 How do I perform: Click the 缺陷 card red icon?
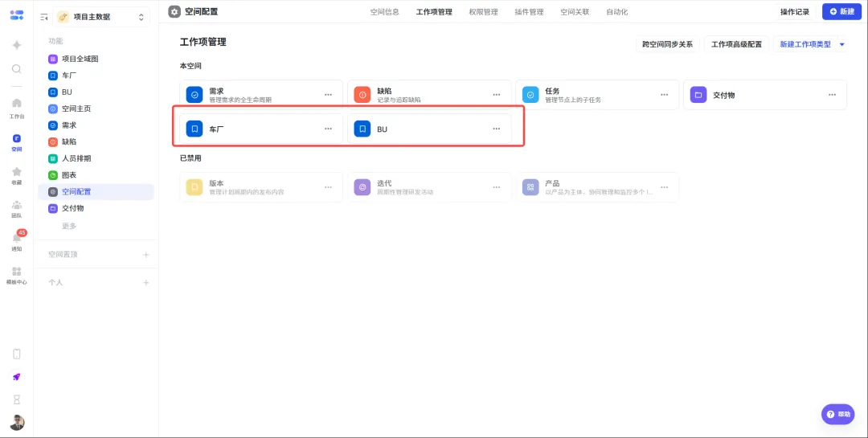point(362,95)
